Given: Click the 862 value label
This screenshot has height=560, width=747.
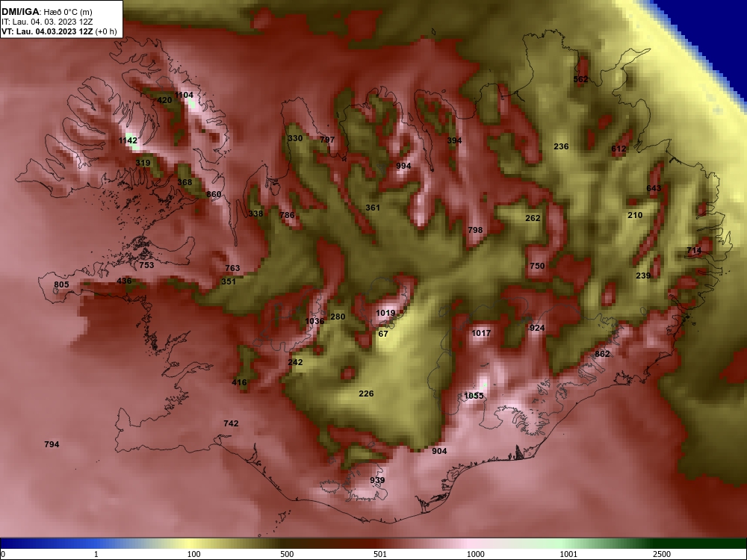Looking at the screenshot, I should 602,354.
